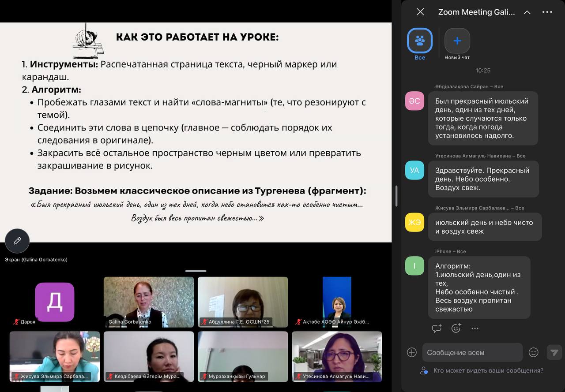Screen dimensions: 565x392
Task: Select the 'Все' chat group icon
Action: click(x=420, y=41)
